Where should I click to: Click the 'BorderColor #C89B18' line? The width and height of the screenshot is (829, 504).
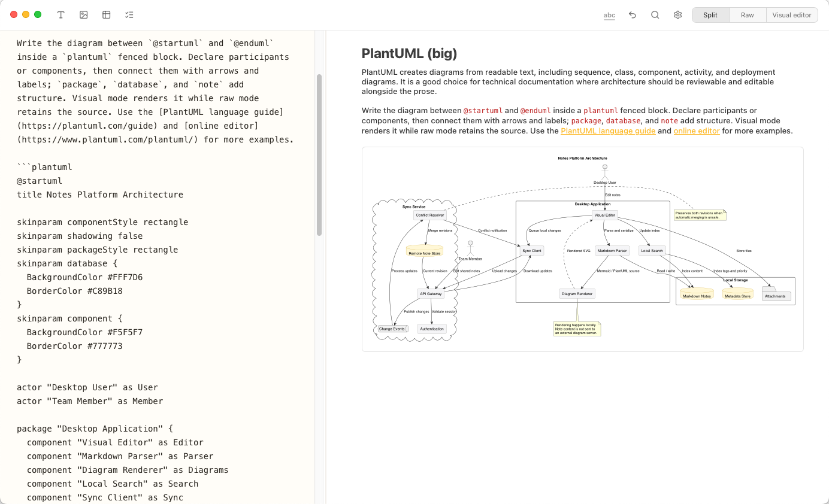[x=74, y=291]
